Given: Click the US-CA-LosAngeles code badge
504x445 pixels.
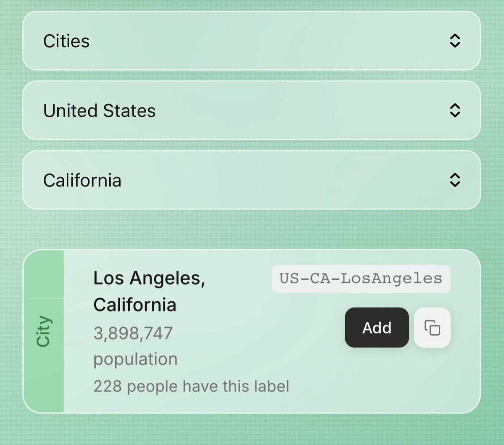Looking at the screenshot, I should click(x=361, y=279).
